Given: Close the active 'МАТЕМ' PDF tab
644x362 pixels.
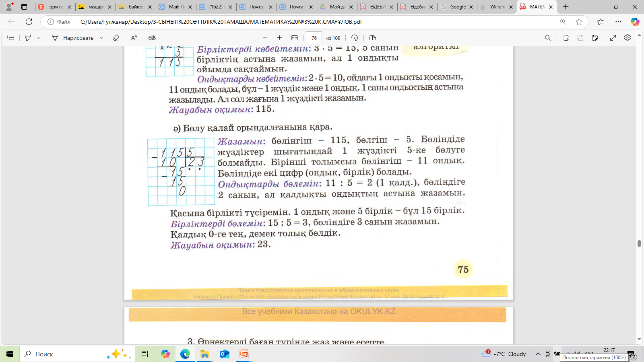Looking at the screenshot, I should point(551,7).
